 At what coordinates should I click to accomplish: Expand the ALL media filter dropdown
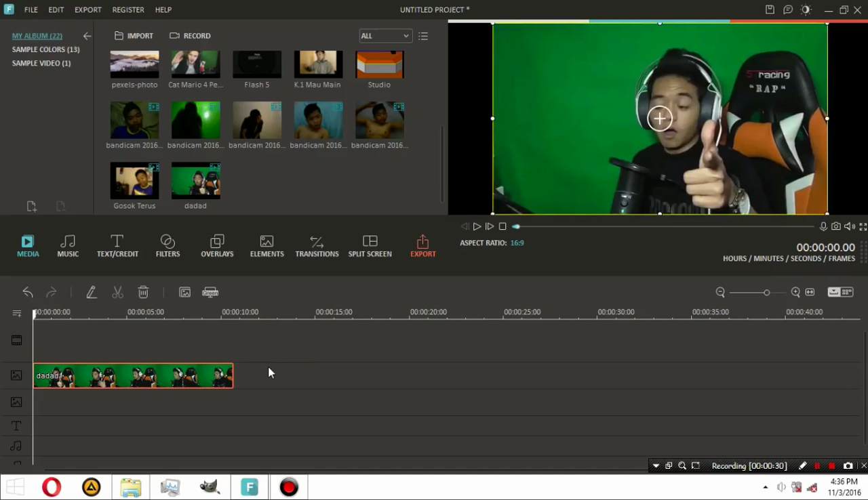tap(385, 36)
